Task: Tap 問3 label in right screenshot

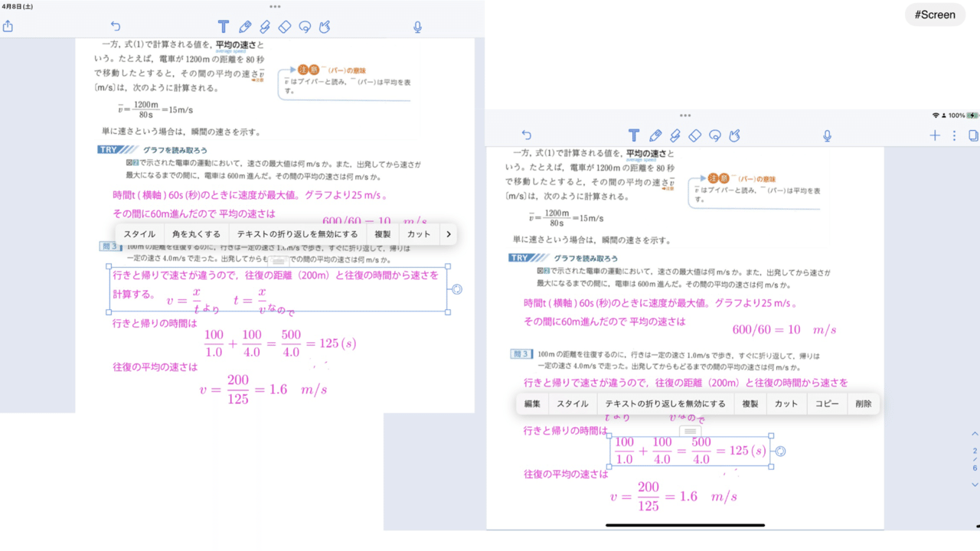Action: tap(521, 354)
